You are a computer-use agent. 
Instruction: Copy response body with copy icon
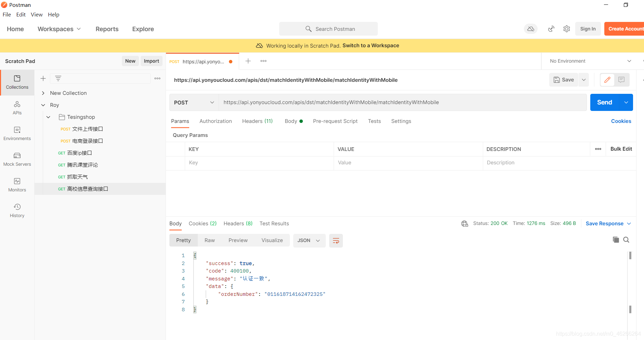click(616, 240)
